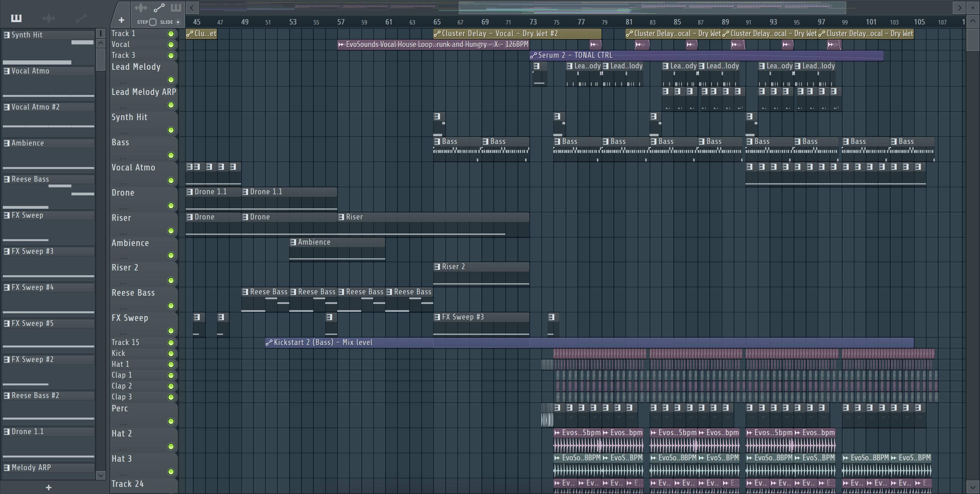The width and height of the screenshot is (980, 494).
Task: Click the playlist plus icon beside the STEP switch
Action: pyautogui.click(x=121, y=20)
